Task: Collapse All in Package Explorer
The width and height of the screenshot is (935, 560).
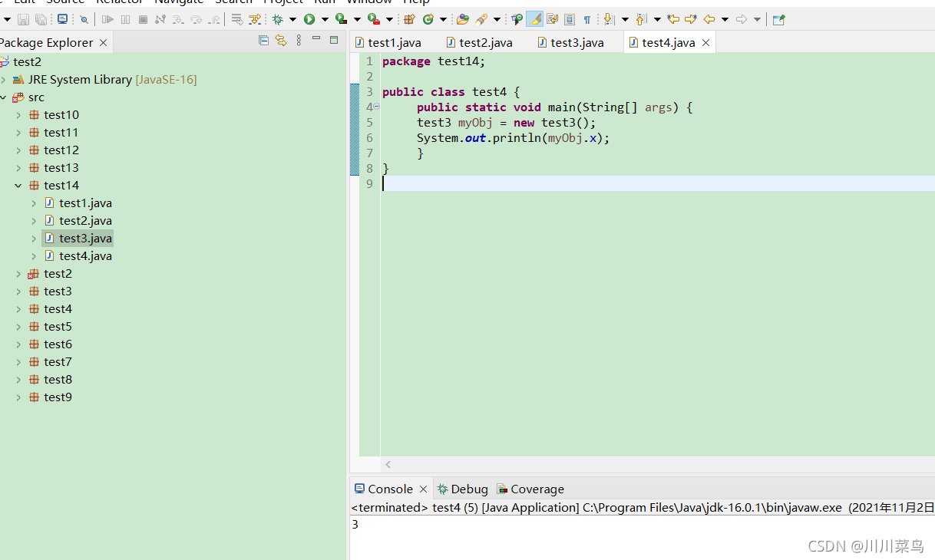Action: coord(263,41)
